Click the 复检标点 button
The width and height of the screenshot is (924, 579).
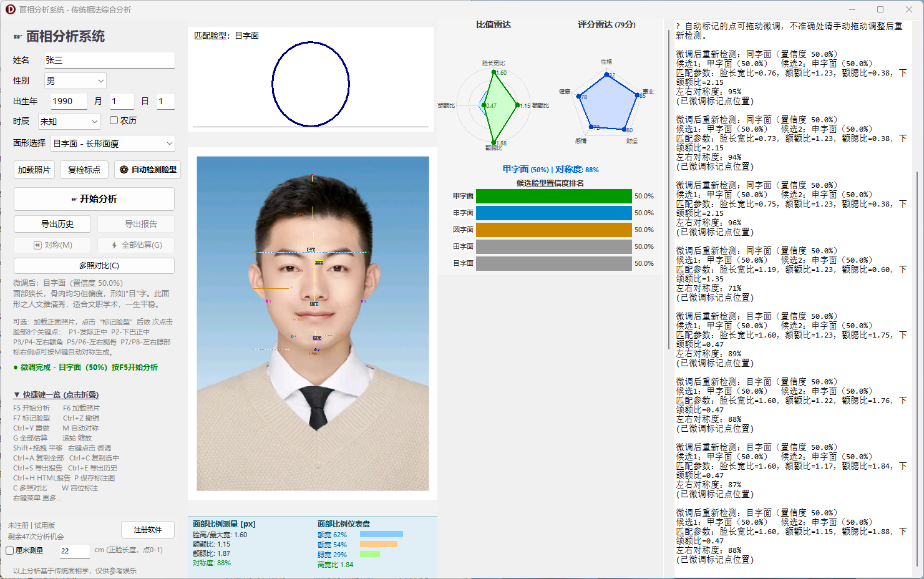pos(84,169)
